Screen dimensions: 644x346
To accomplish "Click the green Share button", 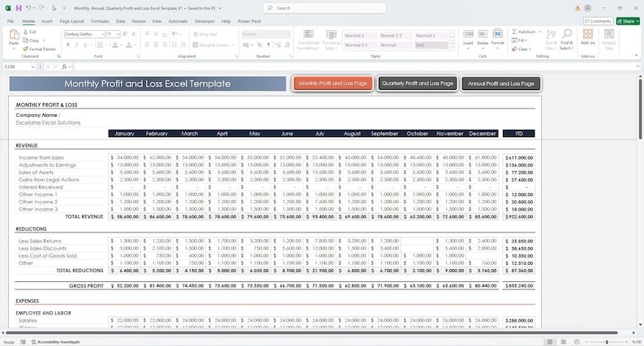I will click(628, 21).
